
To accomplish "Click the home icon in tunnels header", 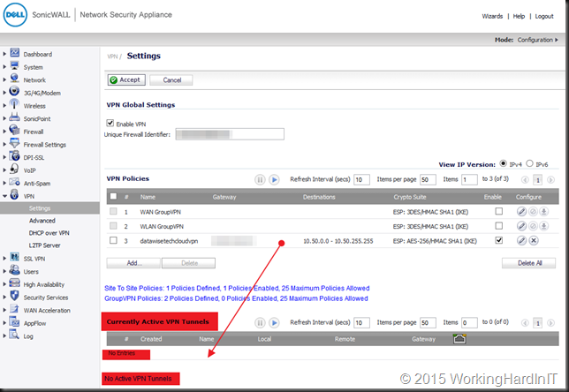I will click(x=459, y=339).
